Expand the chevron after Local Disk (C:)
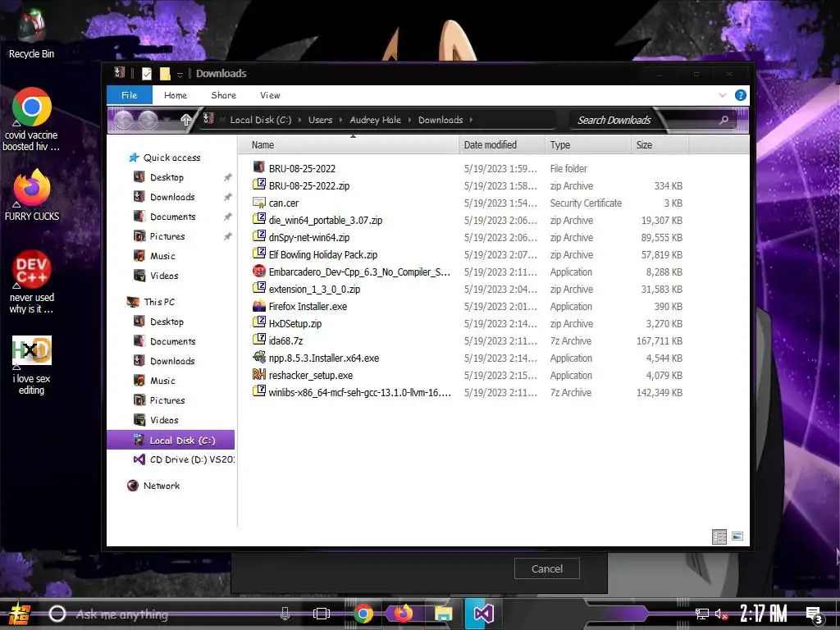Screen dimensions: 840x630 (x=299, y=120)
